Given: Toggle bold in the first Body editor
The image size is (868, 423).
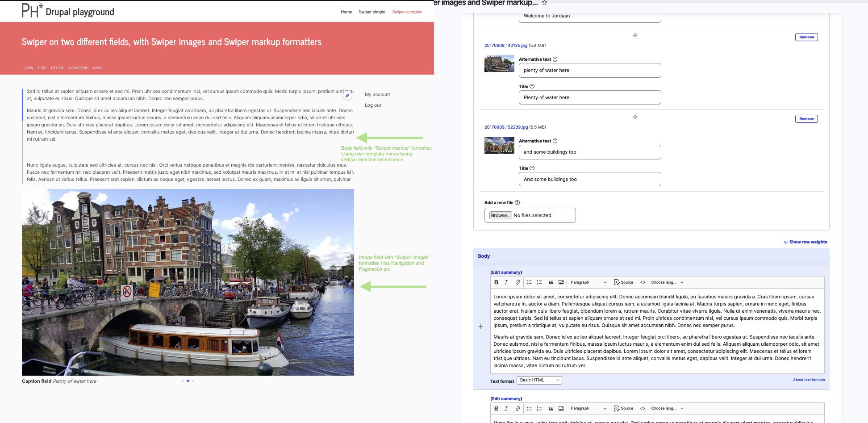Looking at the screenshot, I should coord(496,282).
